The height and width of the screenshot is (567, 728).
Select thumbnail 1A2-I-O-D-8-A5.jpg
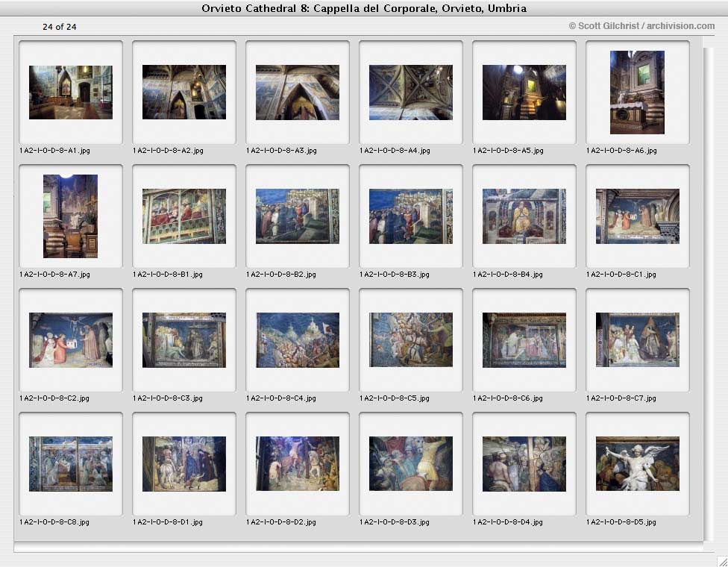pyautogui.click(x=524, y=93)
